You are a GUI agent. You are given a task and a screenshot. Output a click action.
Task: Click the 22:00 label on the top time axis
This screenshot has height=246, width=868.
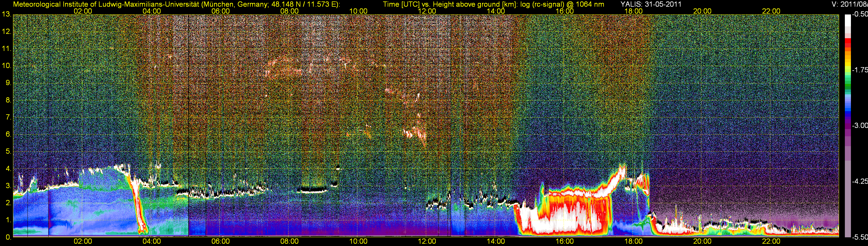tap(771, 11)
